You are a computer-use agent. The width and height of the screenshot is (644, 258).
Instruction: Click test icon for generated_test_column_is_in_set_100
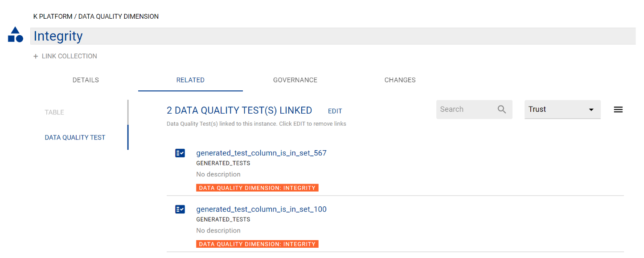[180, 209]
